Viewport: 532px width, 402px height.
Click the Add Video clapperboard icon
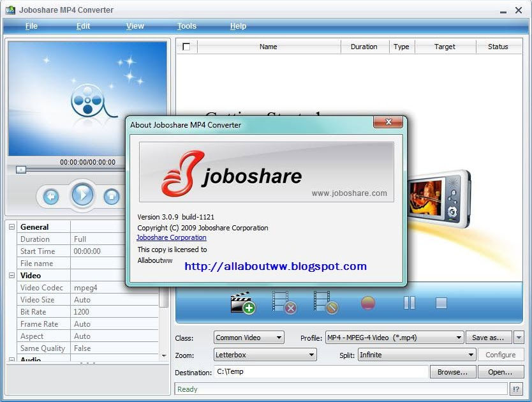pos(242,302)
